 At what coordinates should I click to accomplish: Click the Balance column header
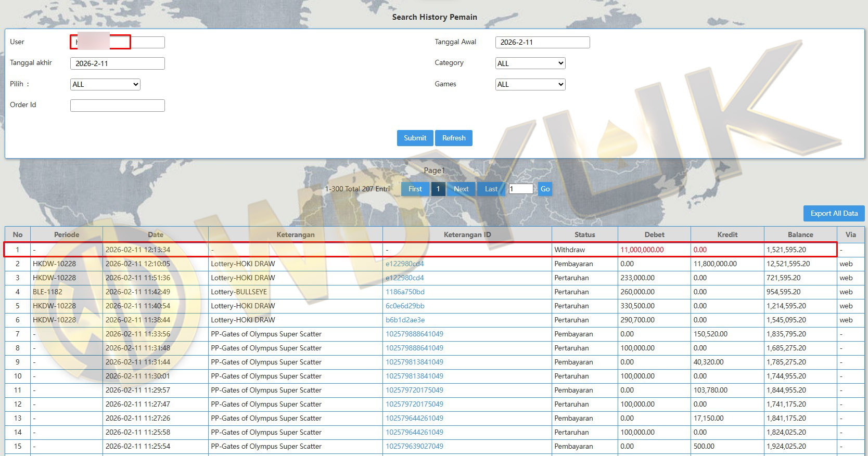pos(800,234)
